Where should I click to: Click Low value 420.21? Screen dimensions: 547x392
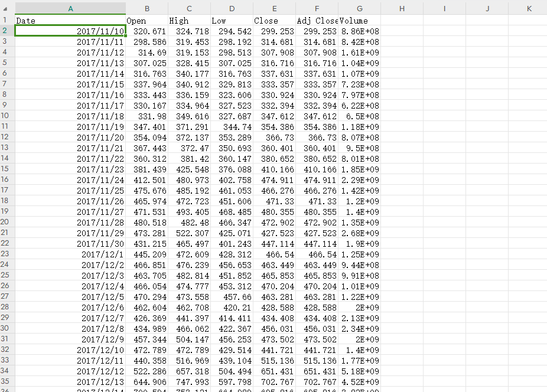pyautogui.click(x=232, y=307)
